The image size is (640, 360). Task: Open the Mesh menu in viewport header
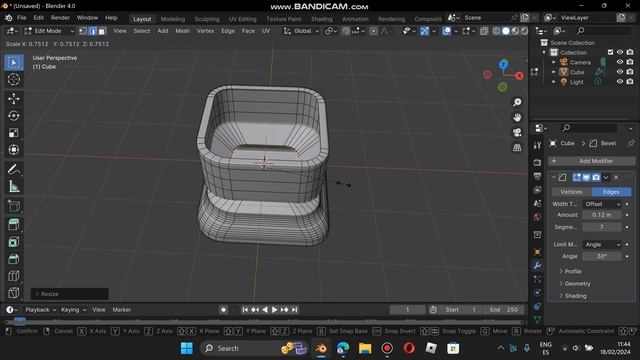coord(182,31)
